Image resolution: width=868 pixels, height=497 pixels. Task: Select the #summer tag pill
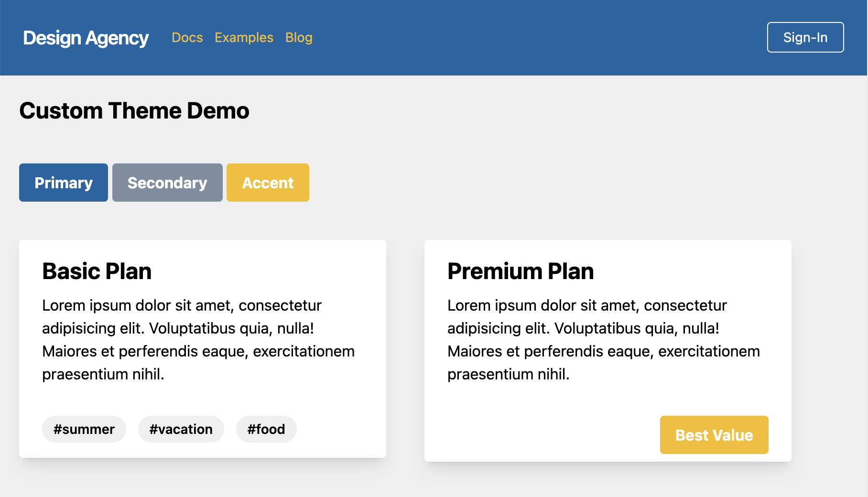(84, 429)
